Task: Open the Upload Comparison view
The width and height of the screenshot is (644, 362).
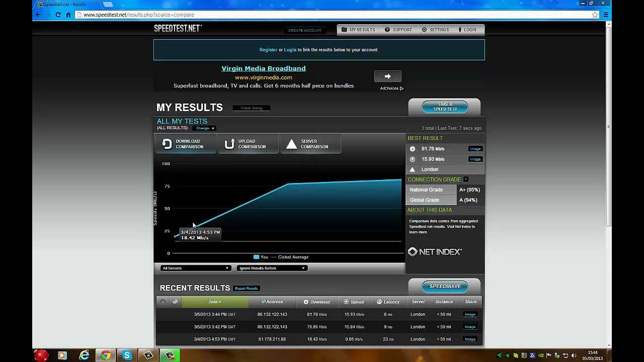Action: [248, 144]
